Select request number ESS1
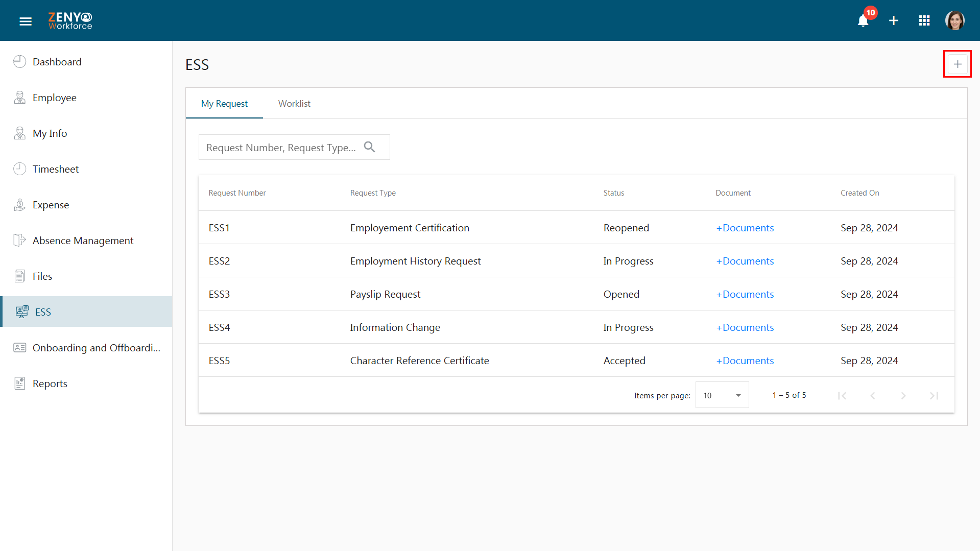The width and height of the screenshot is (980, 551). [219, 228]
